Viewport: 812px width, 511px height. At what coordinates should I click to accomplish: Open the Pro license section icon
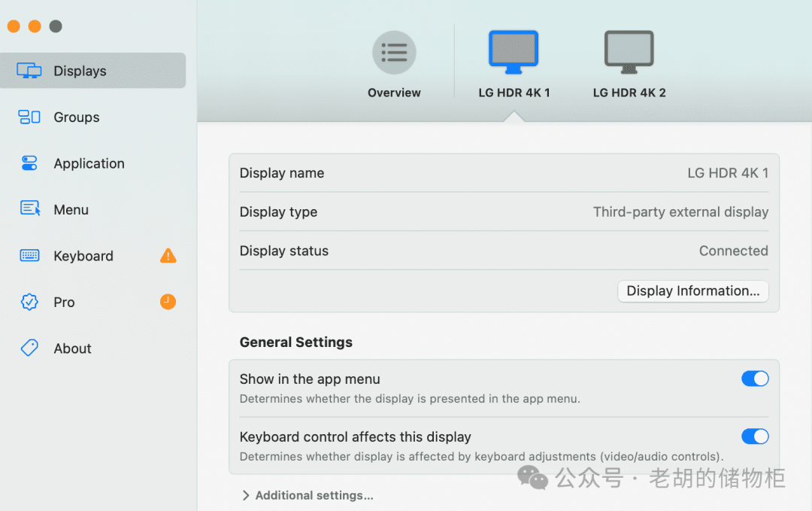pos(29,302)
